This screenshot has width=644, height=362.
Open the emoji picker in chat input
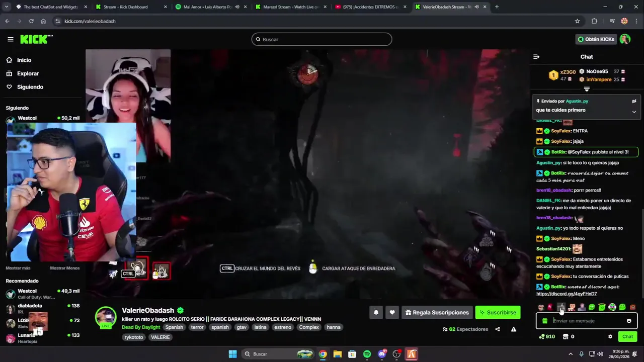pyautogui.click(x=629, y=321)
